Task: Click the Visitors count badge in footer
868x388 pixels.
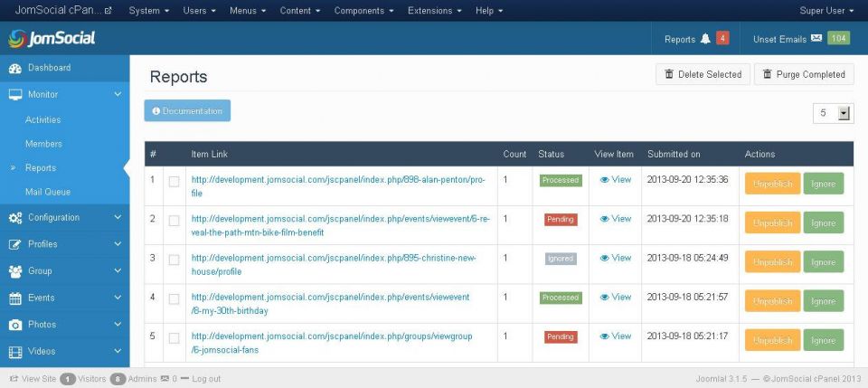Action: coord(68,379)
